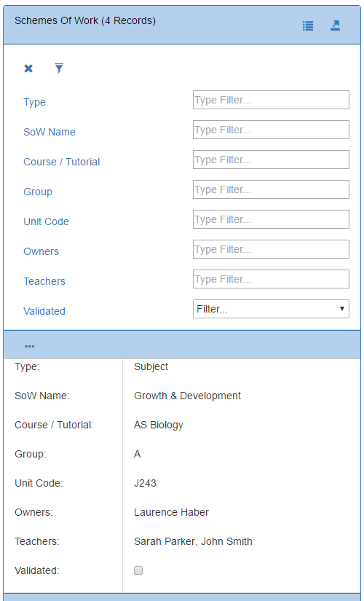Screen dimensions: 364x601
Task: Click the list view icon in header
Action: (308, 25)
